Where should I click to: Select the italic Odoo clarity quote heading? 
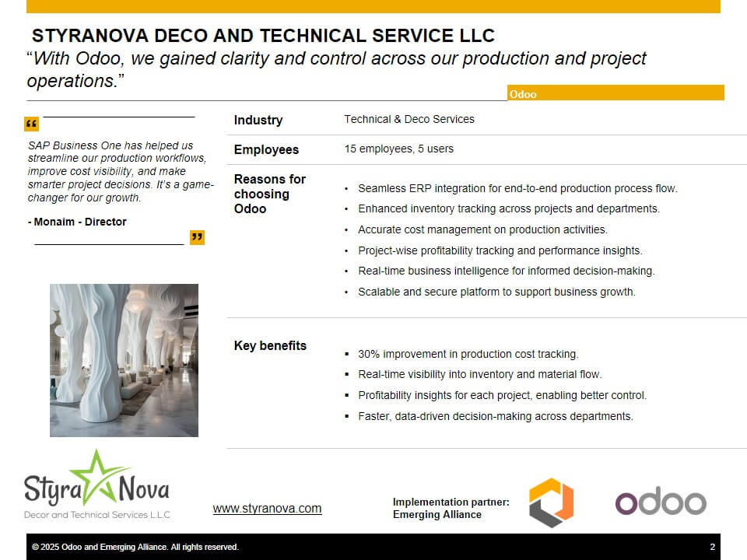point(336,69)
